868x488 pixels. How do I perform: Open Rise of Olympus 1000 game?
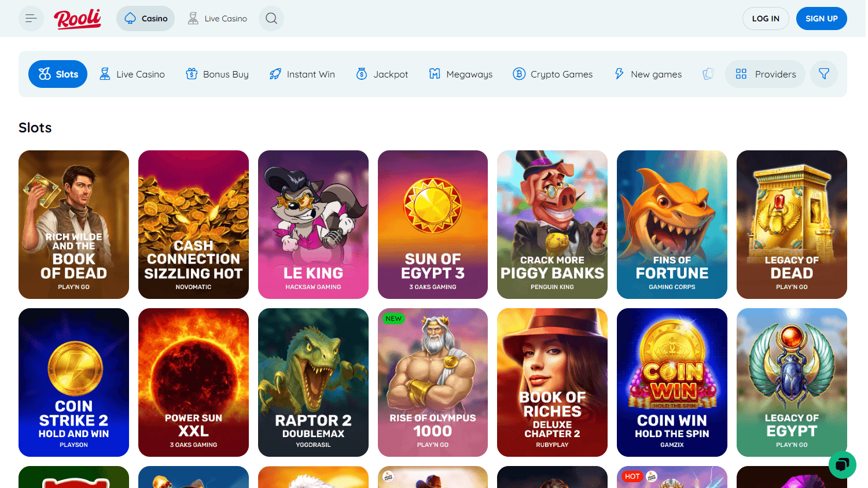(x=433, y=382)
